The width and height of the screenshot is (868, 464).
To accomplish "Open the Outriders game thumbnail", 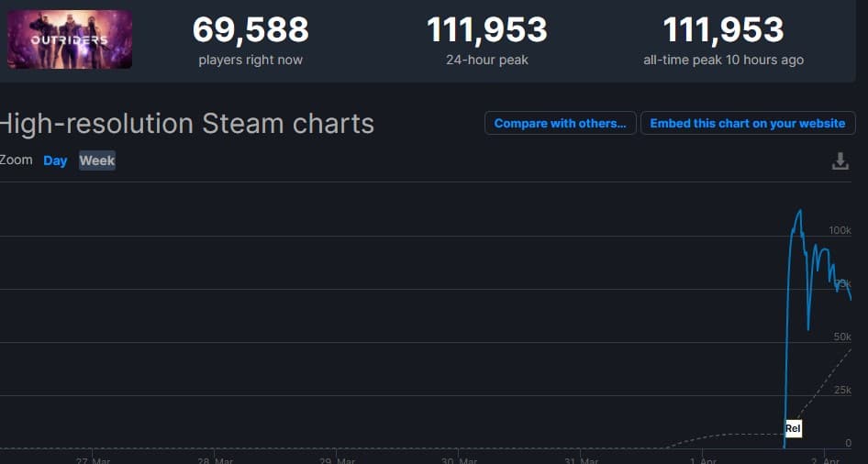I will (70, 39).
